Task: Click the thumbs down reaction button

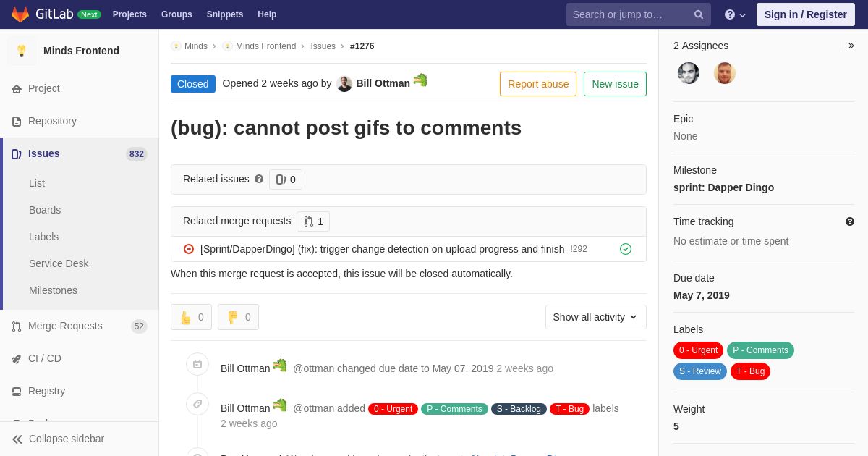Action: 239,317
